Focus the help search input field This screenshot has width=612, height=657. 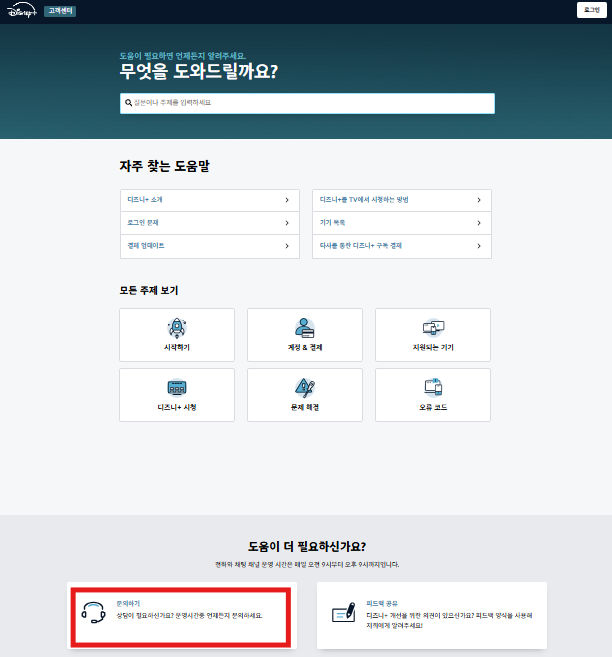coord(307,103)
